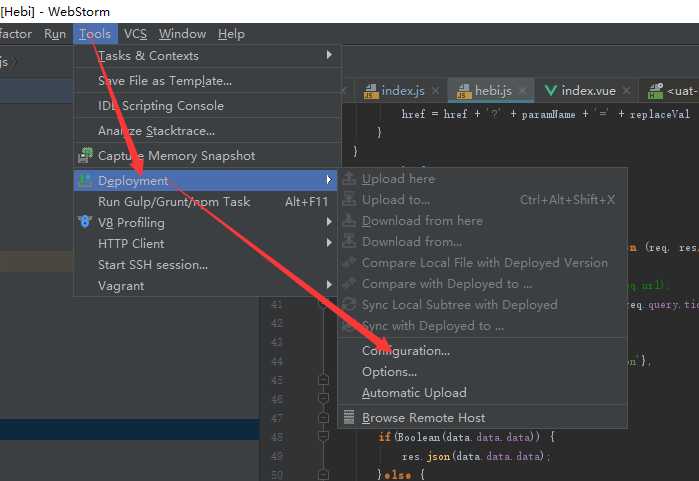Close the index.js tab

pos(436,91)
